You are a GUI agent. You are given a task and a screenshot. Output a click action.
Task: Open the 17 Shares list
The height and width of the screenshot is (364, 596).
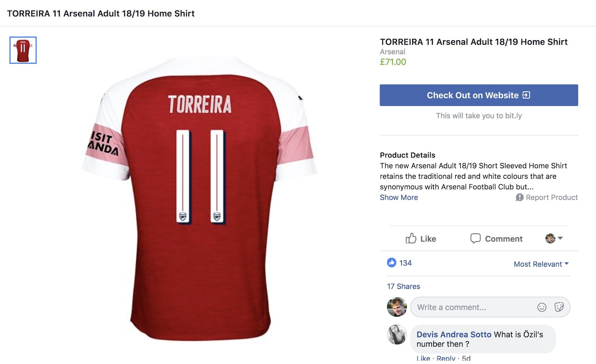click(403, 286)
